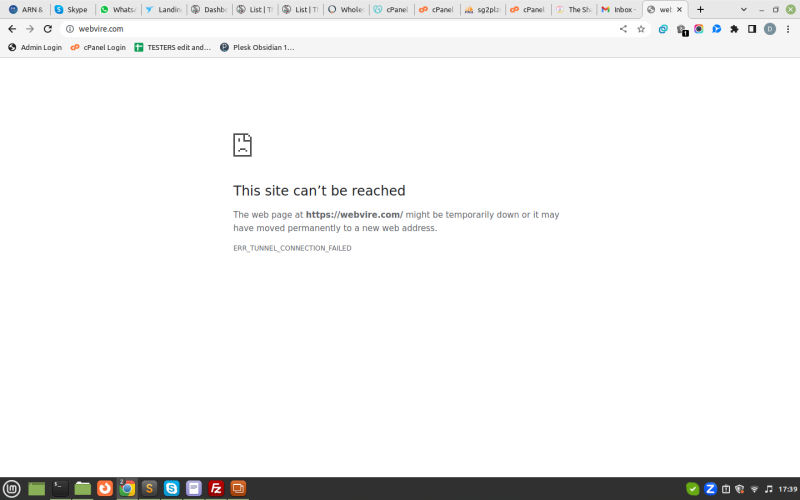Launch the Terminal from the panel
The width and height of the screenshot is (800, 500).
pos(60,489)
